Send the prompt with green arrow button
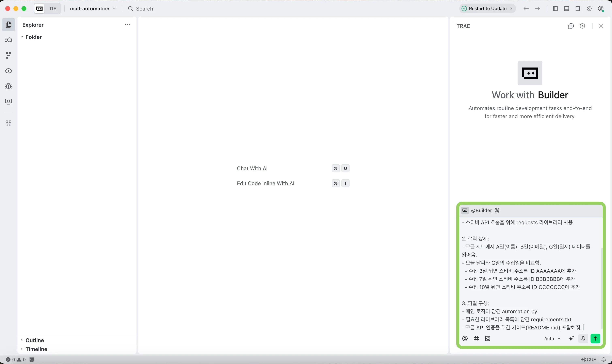This screenshot has height=364, width=612. click(595, 339)
